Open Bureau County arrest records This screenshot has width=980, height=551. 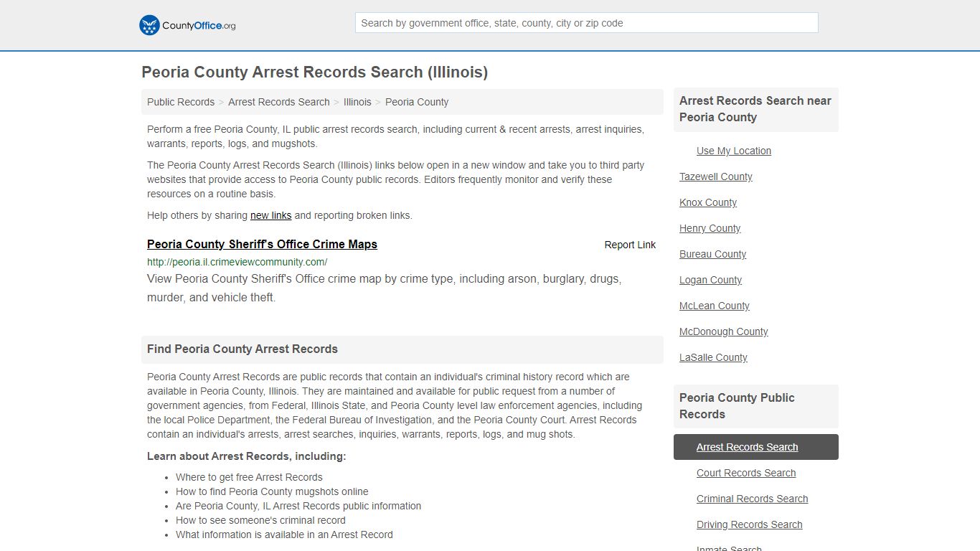click(x=712, y=254)
